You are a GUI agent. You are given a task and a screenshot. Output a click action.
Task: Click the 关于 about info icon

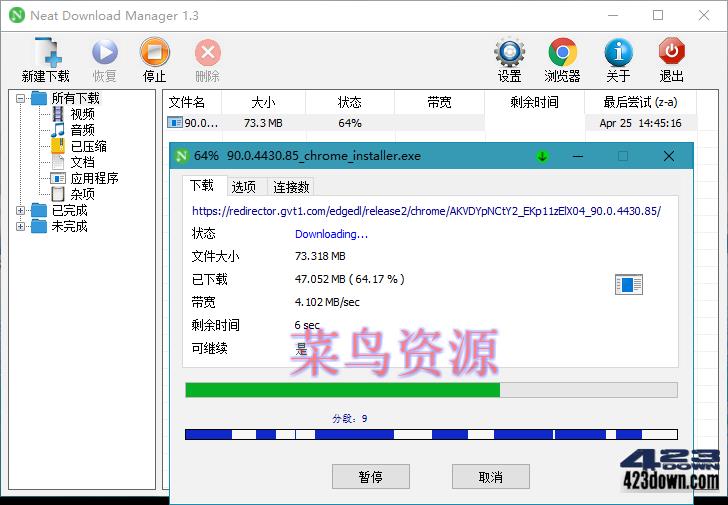(618, 52)
